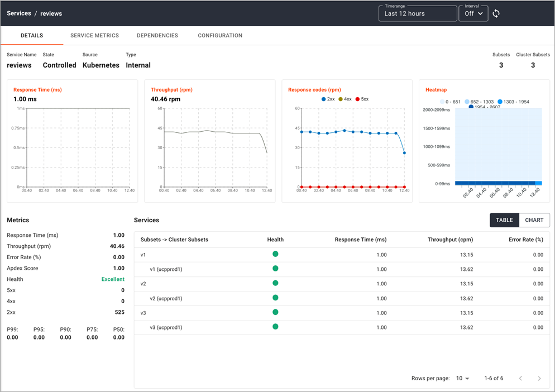
Task: Toggle 2xx series in Response codes legend
Action: pyautogui.click(x=328, y=99)
